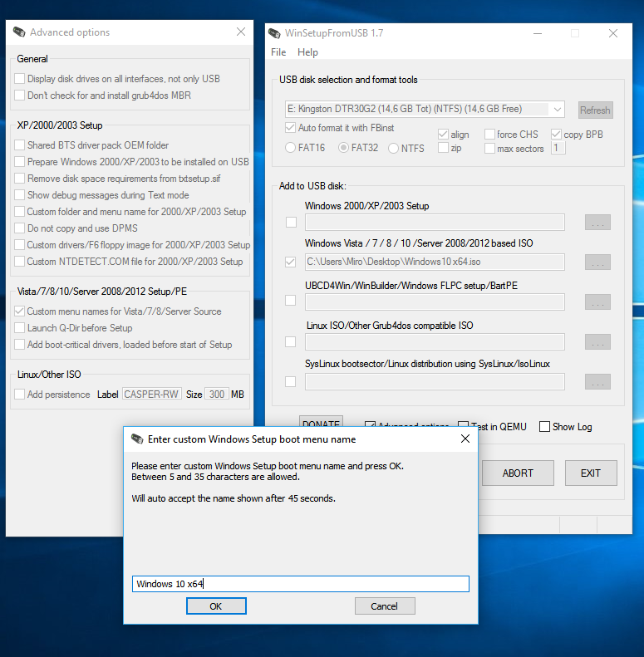Image resolution: width=644 pixels, height=657 pixels.
Task: Enable Custom NTDETECT.COM file option
Action: coord(19,262)
